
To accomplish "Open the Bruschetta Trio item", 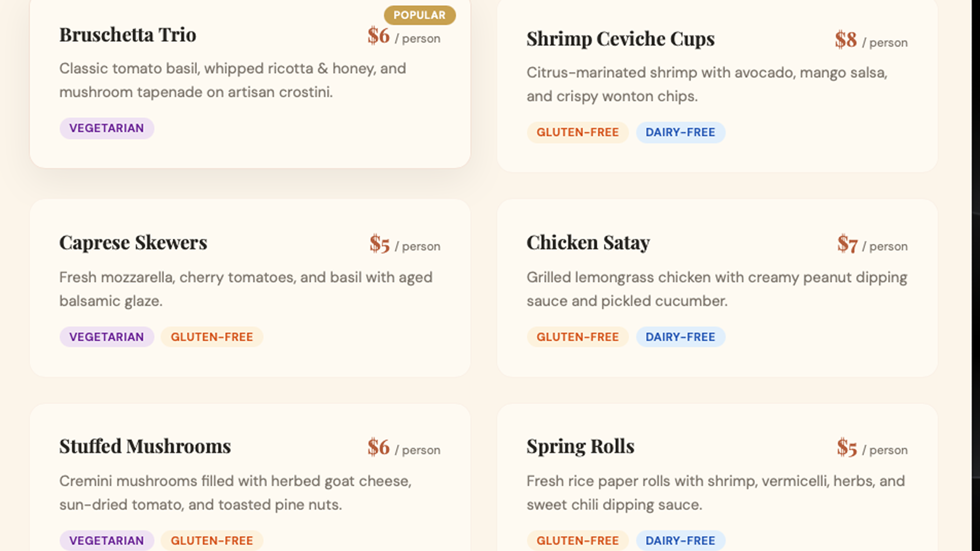I will tap(128, 35).
